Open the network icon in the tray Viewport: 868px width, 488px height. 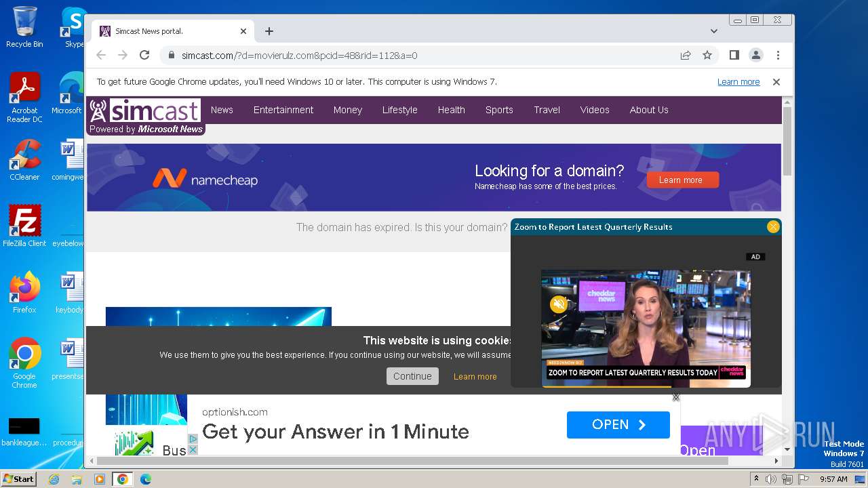coord(787,479)
